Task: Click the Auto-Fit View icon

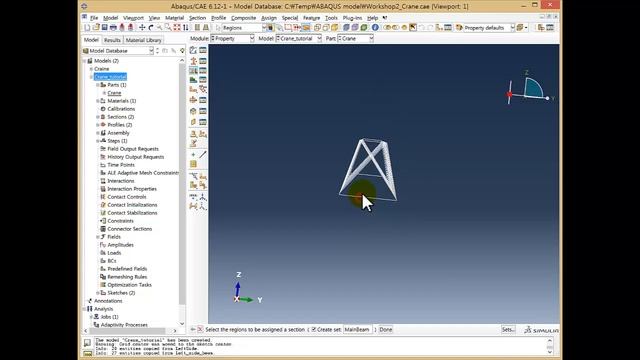Action: [177, 28]
